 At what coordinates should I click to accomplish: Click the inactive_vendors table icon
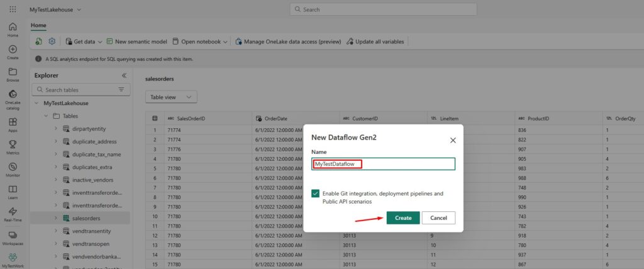65,180
